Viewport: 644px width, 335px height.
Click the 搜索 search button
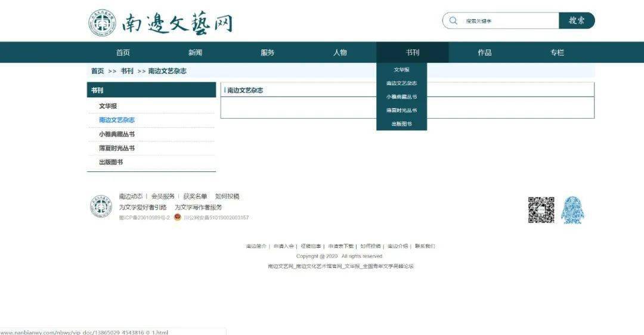(x=577, y=20)
